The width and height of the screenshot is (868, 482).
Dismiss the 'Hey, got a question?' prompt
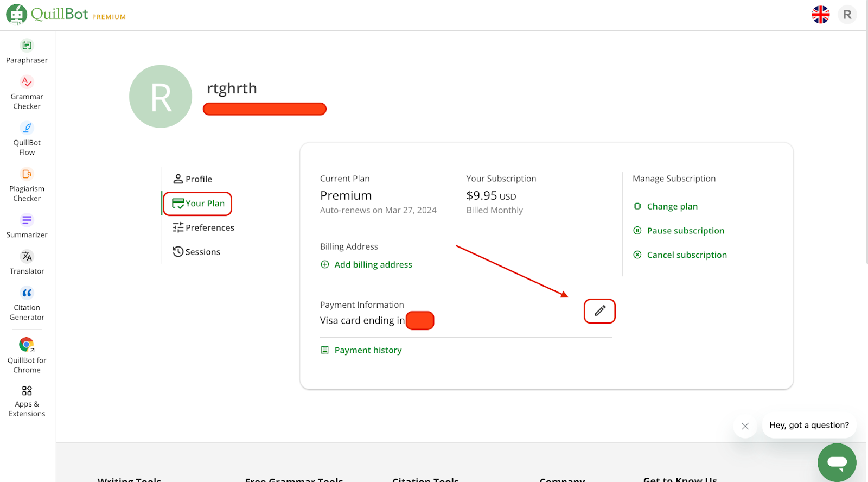[x=745, y=426]
